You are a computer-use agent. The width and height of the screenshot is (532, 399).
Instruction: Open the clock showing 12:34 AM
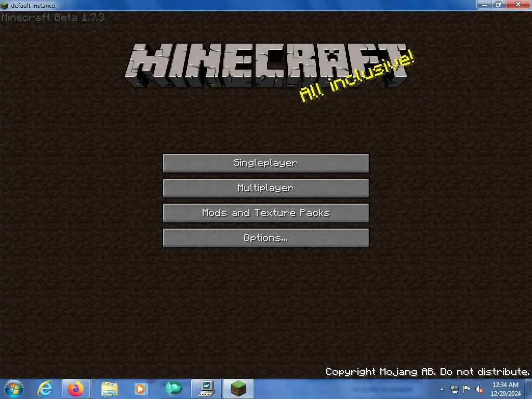[505, 389]
